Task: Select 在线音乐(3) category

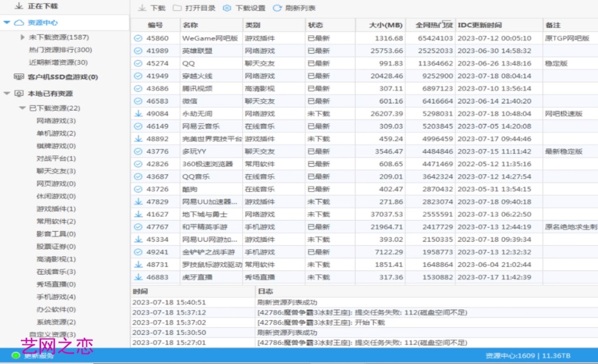Action: click(56, 272)
